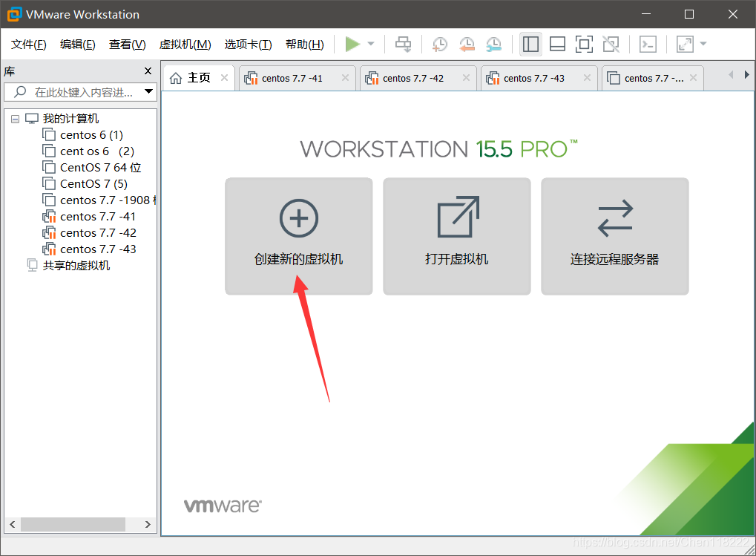This screenshot has width=756, height=556.
Task: Open the 虚拟机(M) menu
Action: click(185, 45)
